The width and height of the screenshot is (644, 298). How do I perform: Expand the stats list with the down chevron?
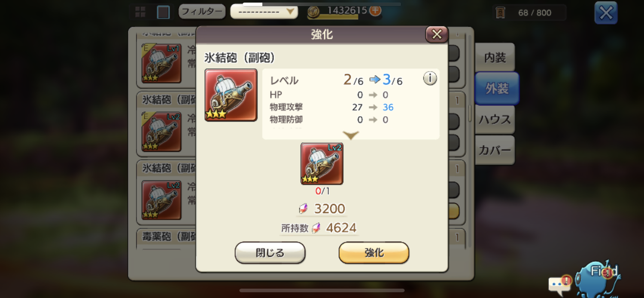pyautogui.click(x=351, y=135)
